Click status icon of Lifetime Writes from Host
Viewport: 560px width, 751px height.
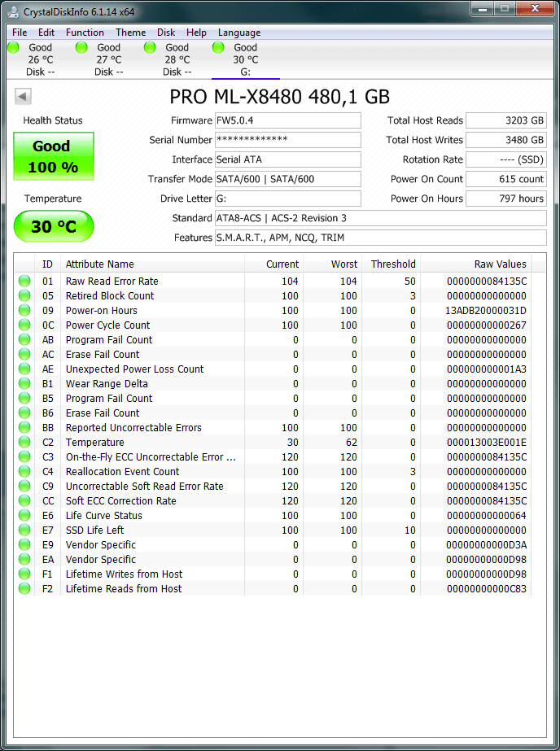(24, 574)
